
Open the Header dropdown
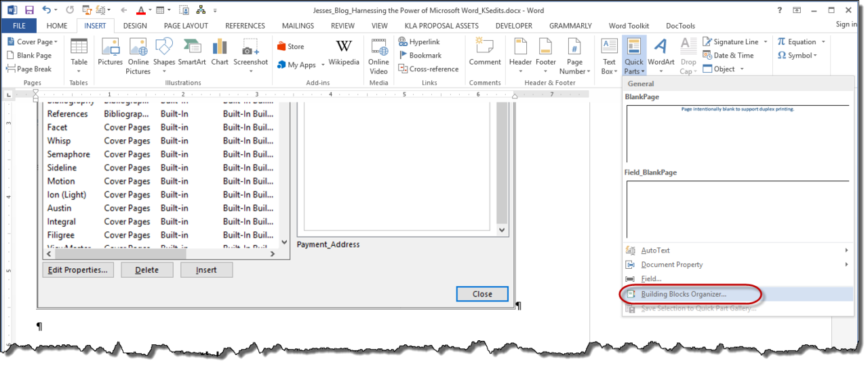[521, 56]
